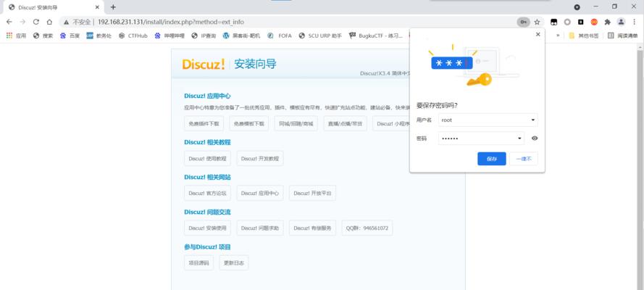Open the Discuz! 有偿服务 link
Viewport: 644px width, 290px height.
pos(312,228)
